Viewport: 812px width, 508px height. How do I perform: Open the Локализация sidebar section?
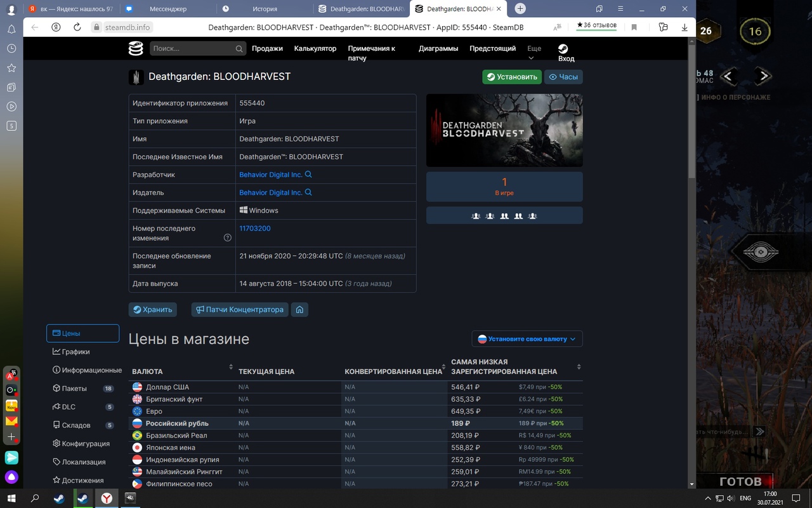(82, 462)
